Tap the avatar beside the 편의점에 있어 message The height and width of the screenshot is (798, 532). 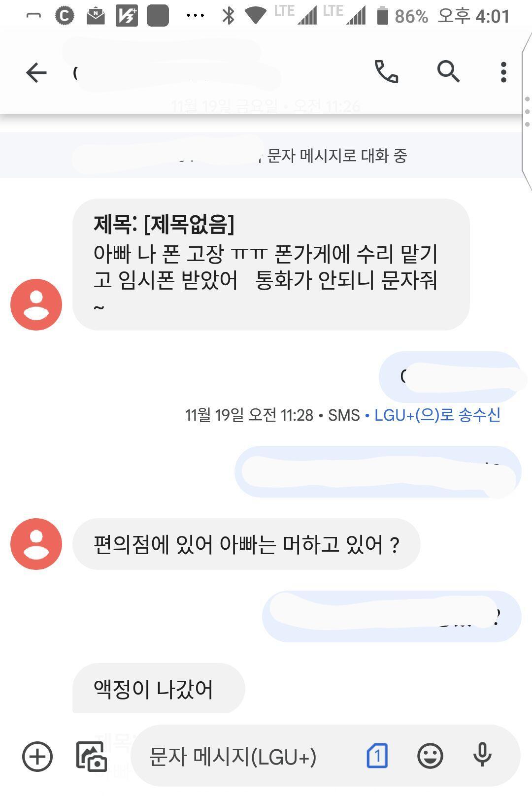coord(36,544)
